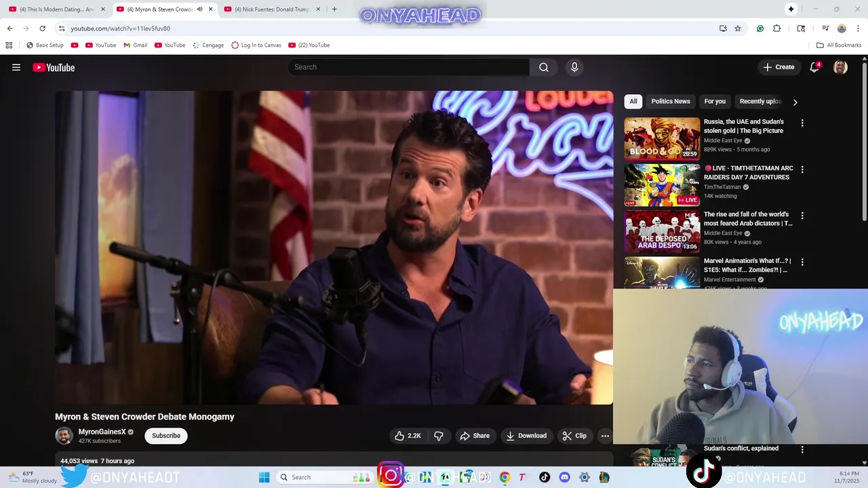This screenshot has height=488, width=868.
Task: Close the Nick Fuentes tab
Action: tap(318, 9)
